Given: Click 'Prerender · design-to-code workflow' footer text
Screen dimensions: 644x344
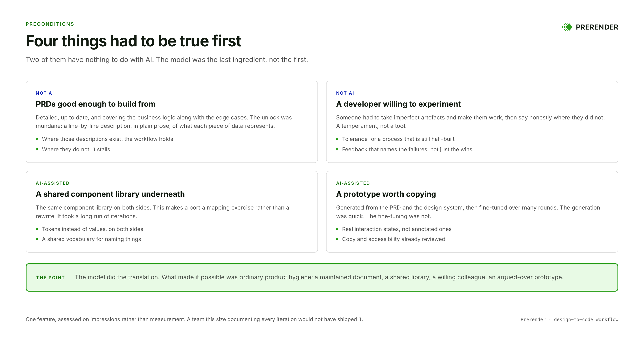Looking at the screenshot, I should pos(569,319).
